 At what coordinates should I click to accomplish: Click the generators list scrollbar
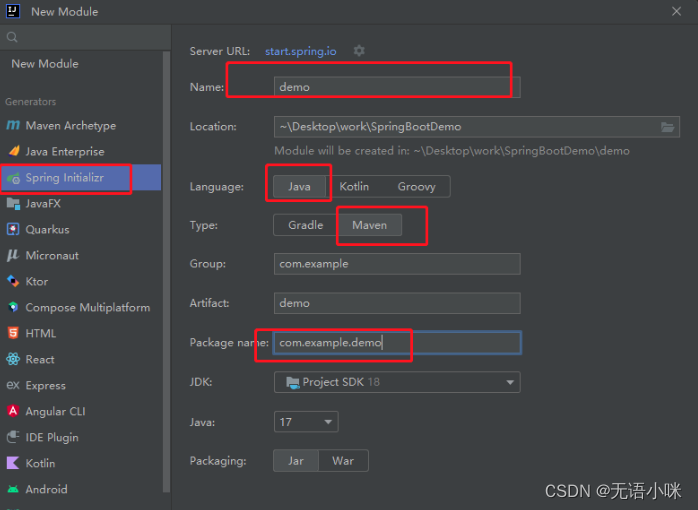click(166, 271)
